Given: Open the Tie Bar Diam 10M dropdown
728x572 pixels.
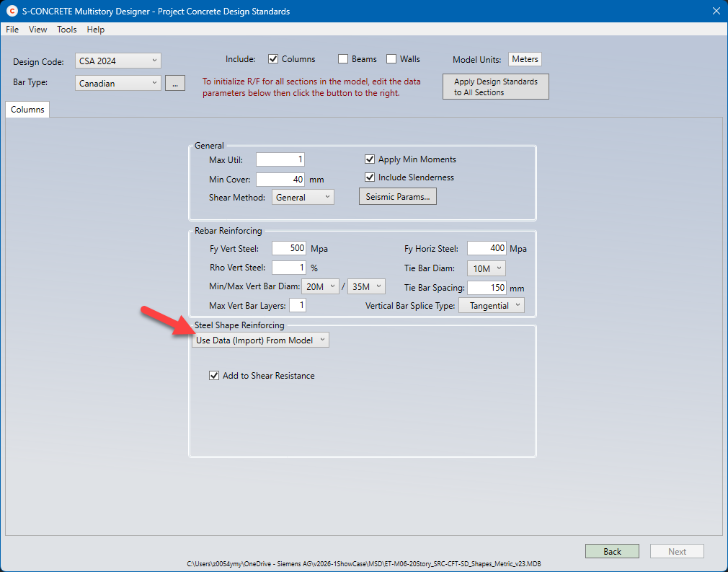Looking at the screenshot, I should (487, 268).
